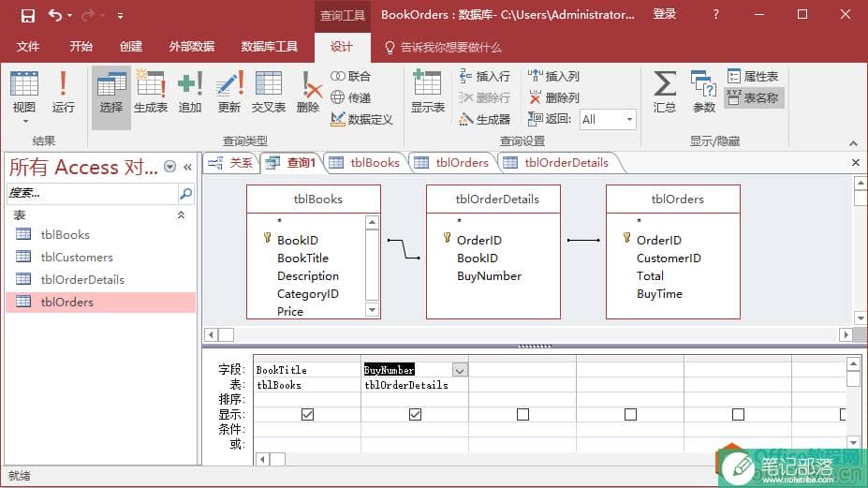Image resolution: width=868 pixels, height=488 pixels.
Task: Switch to the 开始 ribbon tab
Action: (81, 47)
